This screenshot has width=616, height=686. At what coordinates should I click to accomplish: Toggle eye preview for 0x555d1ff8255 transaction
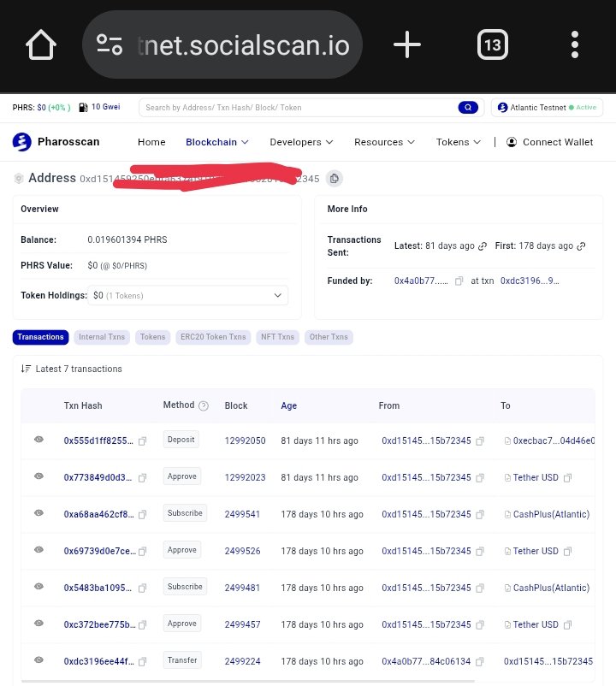coord(39,440)
